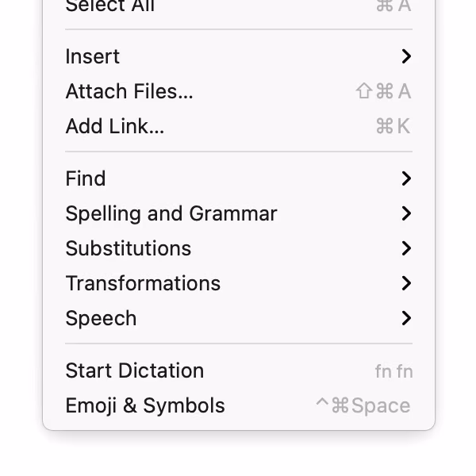Expand the Transformations chevron arrow
This screenshot has width=476, height=476.
tap(406, 283)
